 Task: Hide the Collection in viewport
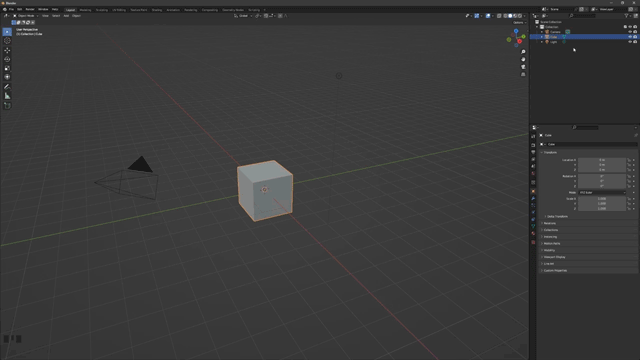coord(630,27)
